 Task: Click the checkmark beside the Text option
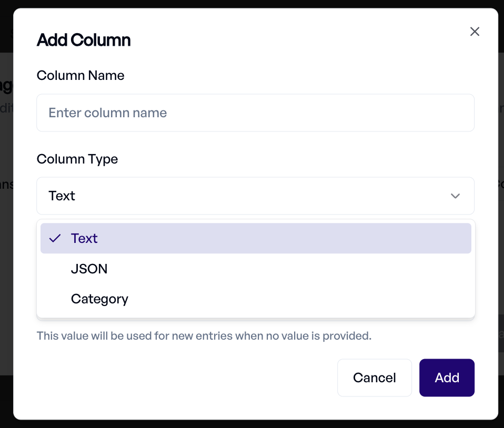55,239
